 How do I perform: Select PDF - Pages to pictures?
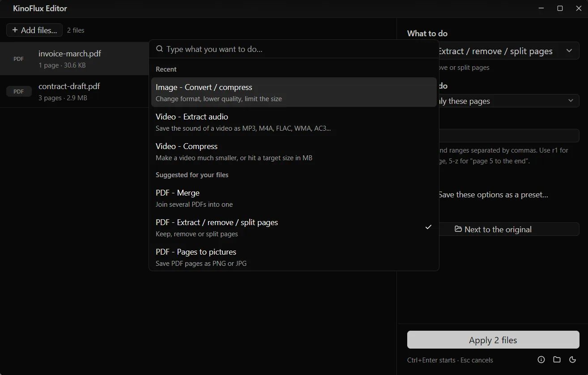[294, 257]
